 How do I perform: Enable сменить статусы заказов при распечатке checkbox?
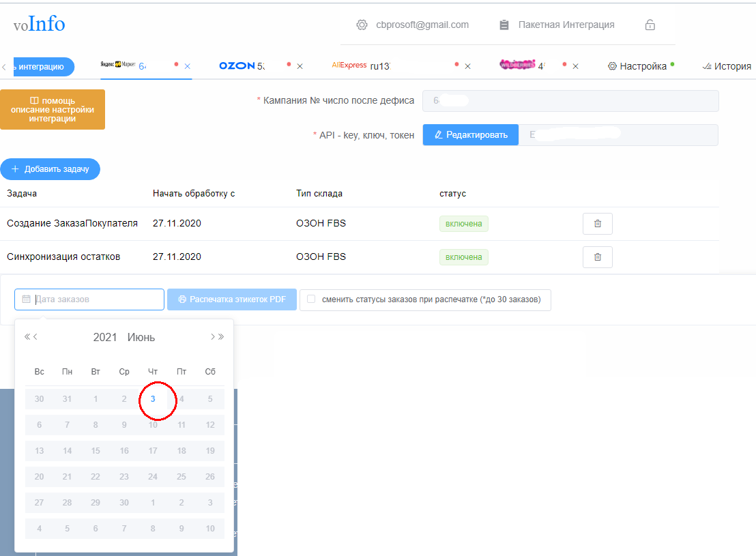(x=311, y=299)
